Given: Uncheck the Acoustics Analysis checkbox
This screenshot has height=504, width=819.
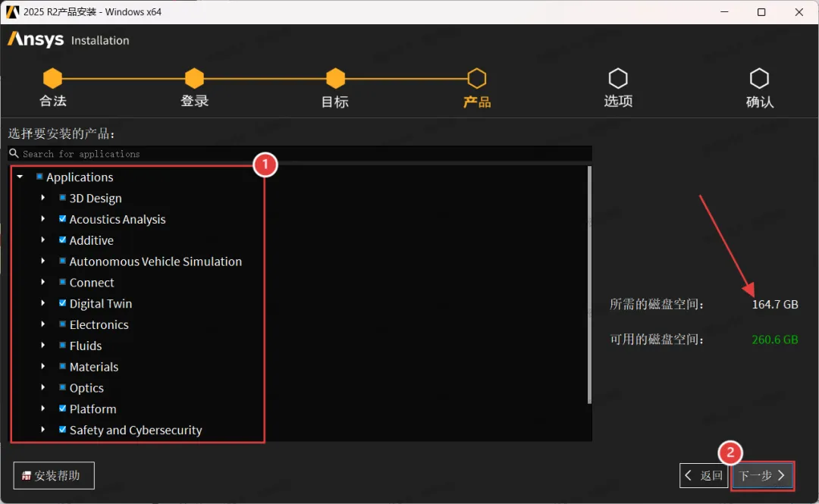Looking at the screenshot, I should click(x=62, y=219).
